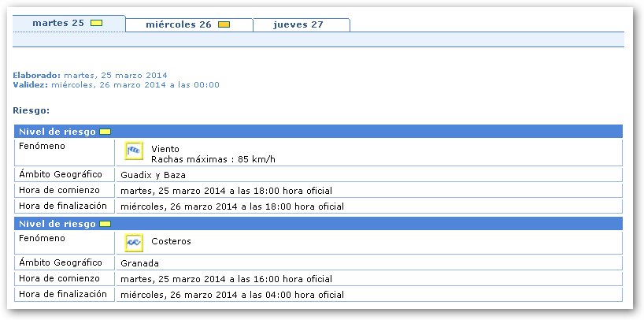Click the Costeros phenomenon label
The height and width of the screenshot is (320, 644).
tap(171, 241)
